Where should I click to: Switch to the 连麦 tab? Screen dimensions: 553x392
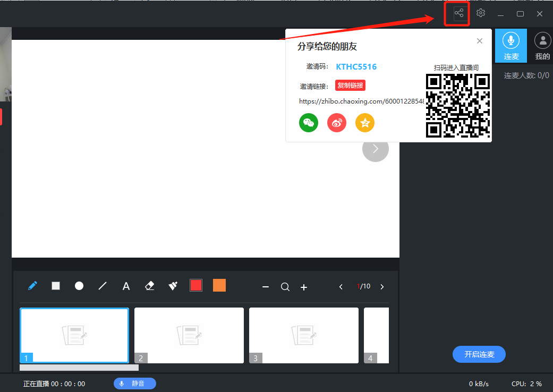[511, 46]
